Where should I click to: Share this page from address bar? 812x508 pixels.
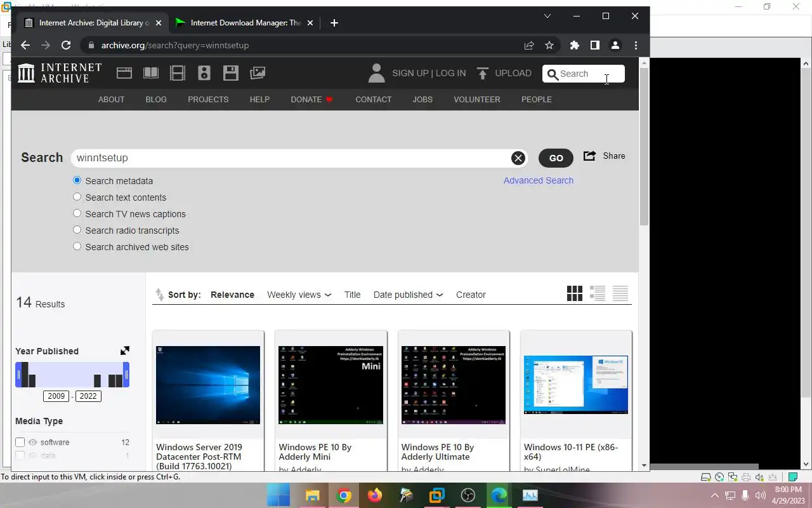pos(529,45)
